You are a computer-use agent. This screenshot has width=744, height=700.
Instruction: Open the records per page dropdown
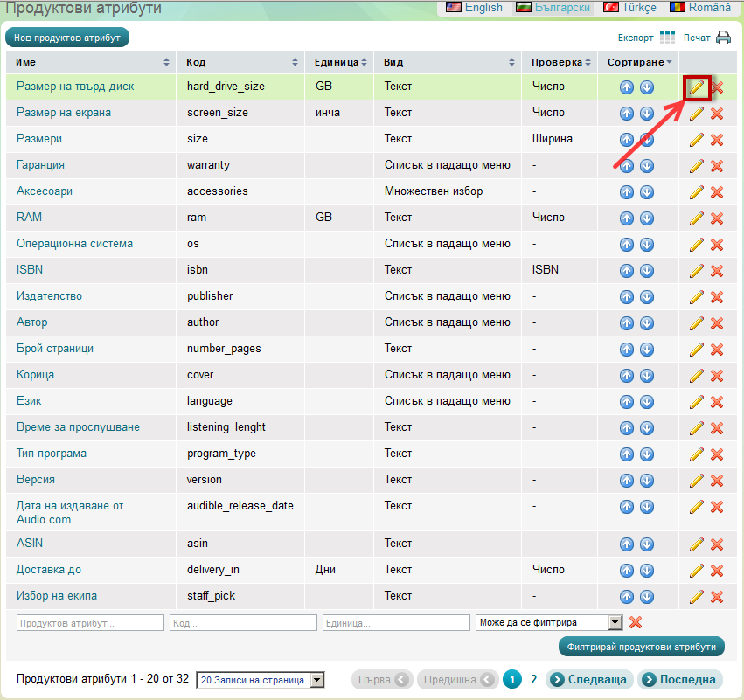pyautogui.click(x=316, y=680)
